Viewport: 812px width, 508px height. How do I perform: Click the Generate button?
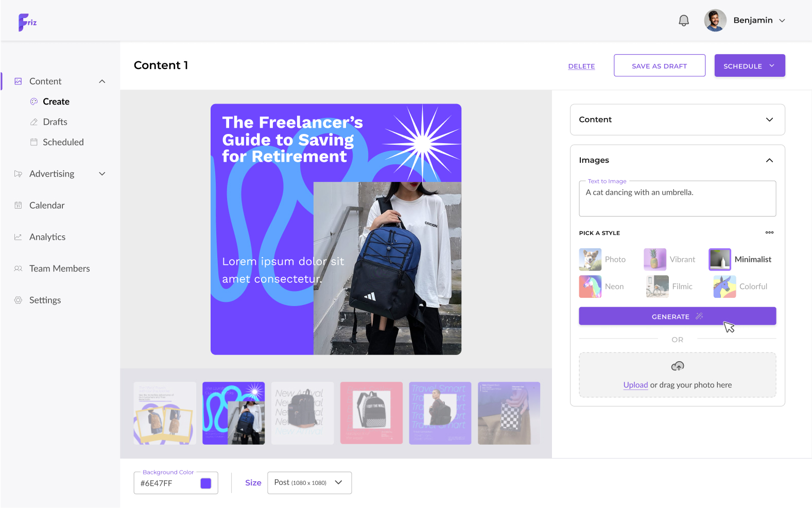pos(677,316)
